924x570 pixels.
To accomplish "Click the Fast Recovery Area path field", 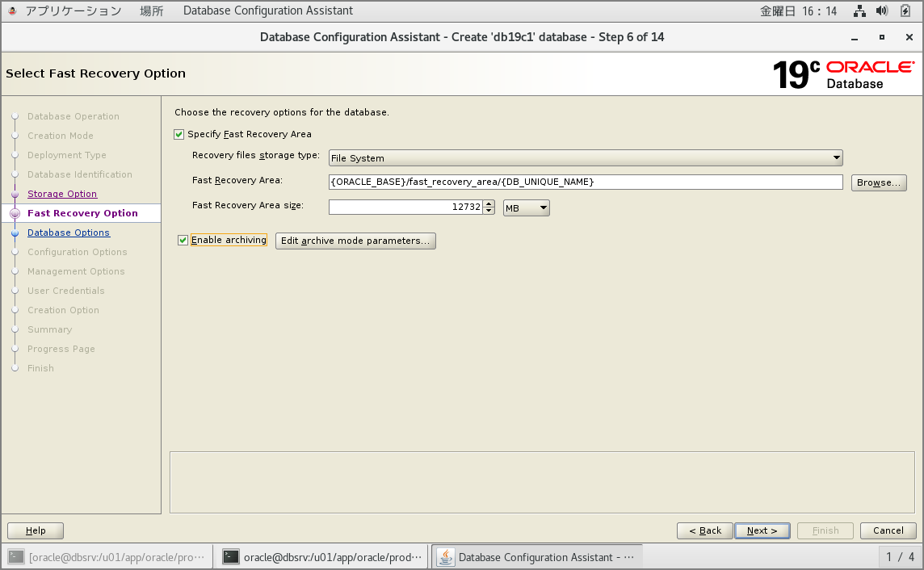I will click(x=586, y=182).
